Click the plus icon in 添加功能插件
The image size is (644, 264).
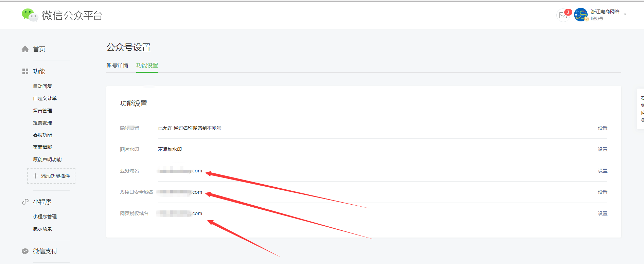(x=35, y=176)
